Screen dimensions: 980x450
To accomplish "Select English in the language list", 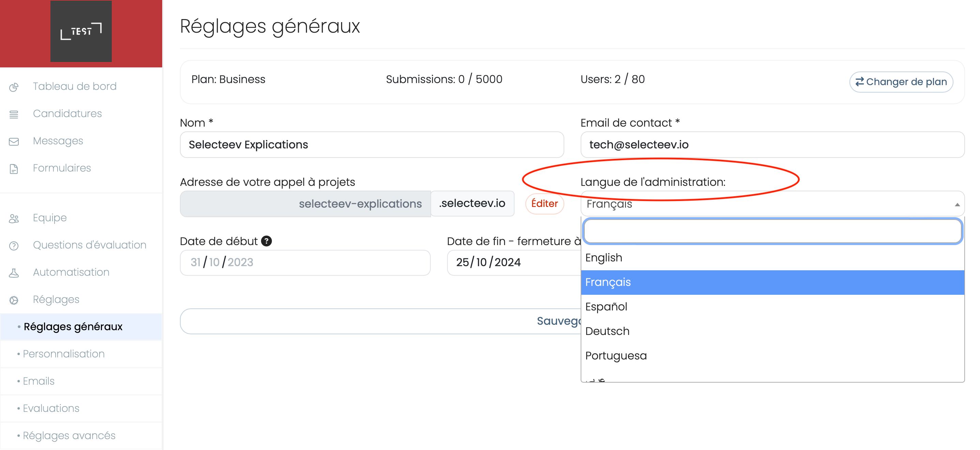I will click(603, 258).
